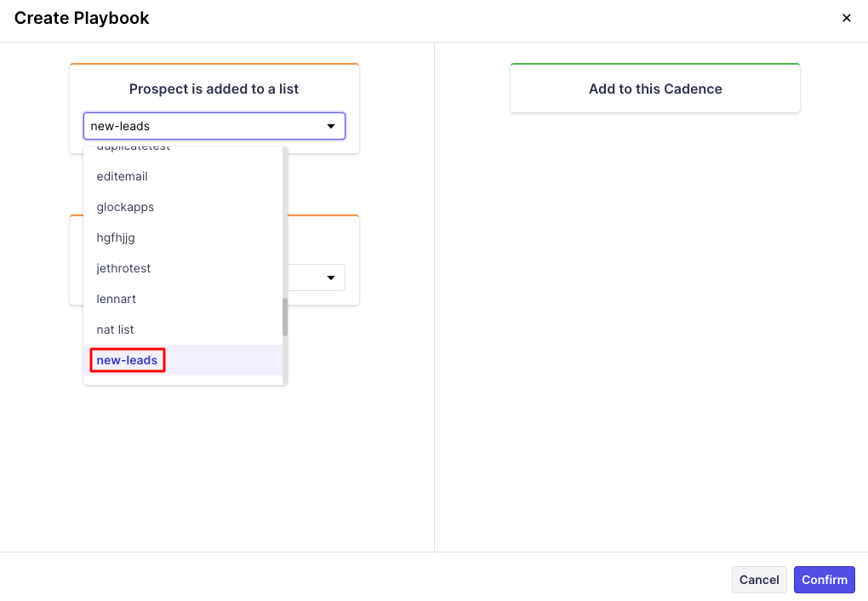This screenshot has width=868, height=601.
Task: Confirm the playbook creation
Action: pyautogui.click(x=824, y=580)
